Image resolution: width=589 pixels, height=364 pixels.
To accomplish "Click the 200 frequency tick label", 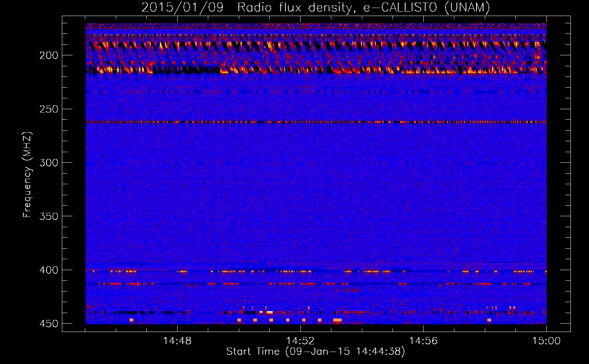I will pyautogui.click(x=48, y=55).
